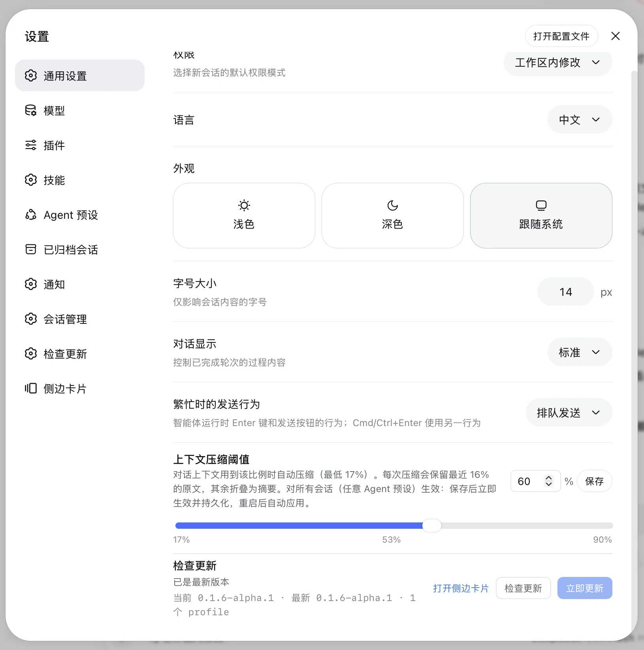Viewport: 644px width, 650px height.
Task: Click the database icon beside 模型
Action: click(x=31, y=110)
